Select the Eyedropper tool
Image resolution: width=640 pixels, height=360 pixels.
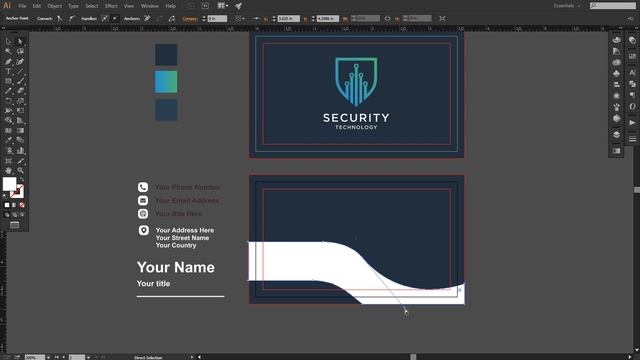pos(9,140)
